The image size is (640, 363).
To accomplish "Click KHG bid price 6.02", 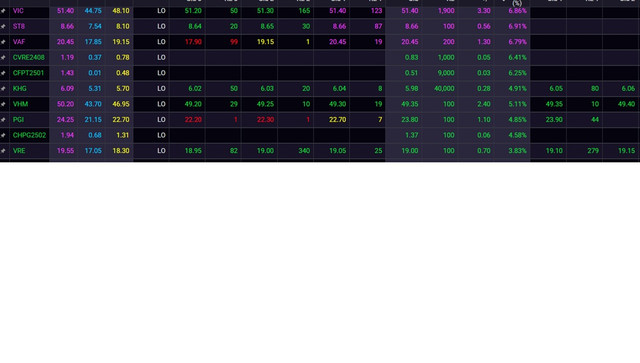I will (x=195, y=89).
